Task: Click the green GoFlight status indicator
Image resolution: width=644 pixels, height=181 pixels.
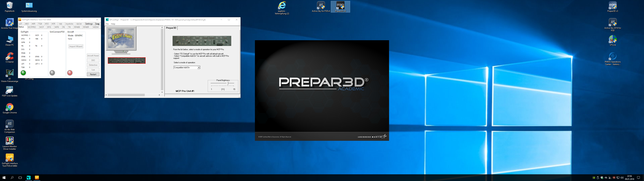Action: (x=23, y=73)
